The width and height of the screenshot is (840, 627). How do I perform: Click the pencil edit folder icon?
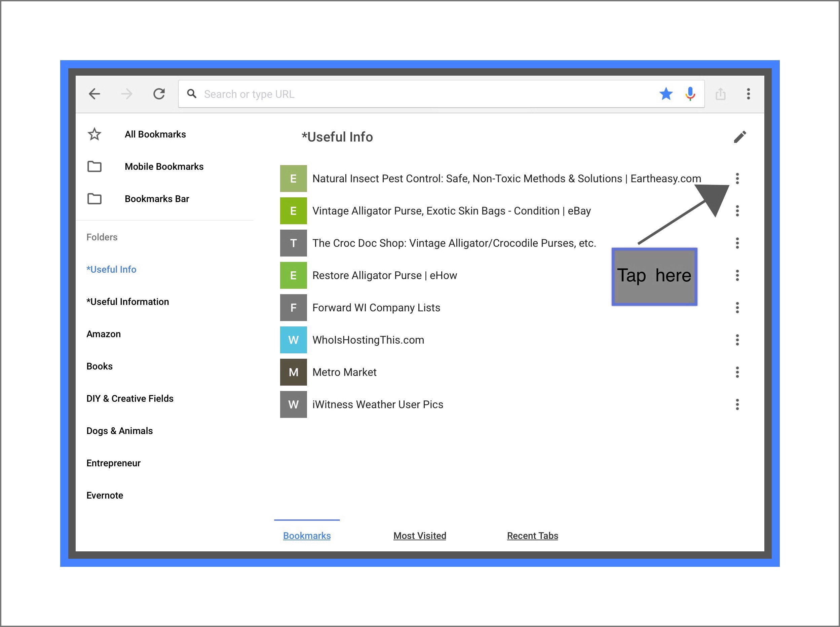tap(740, 137)
